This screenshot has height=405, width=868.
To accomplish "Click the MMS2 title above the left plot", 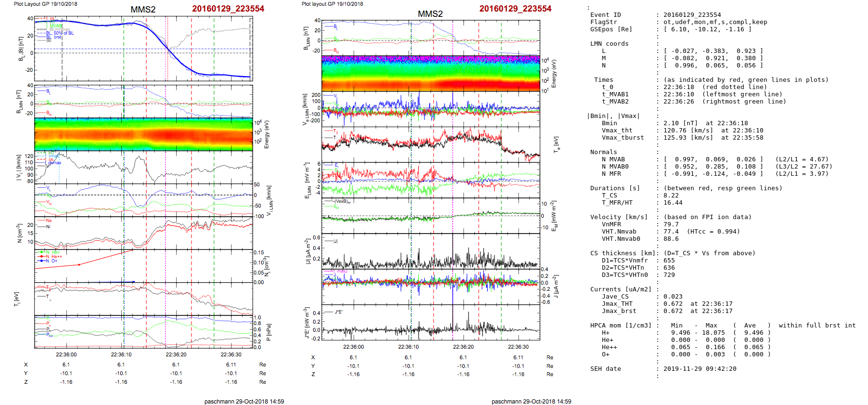I will click(143, 10).
